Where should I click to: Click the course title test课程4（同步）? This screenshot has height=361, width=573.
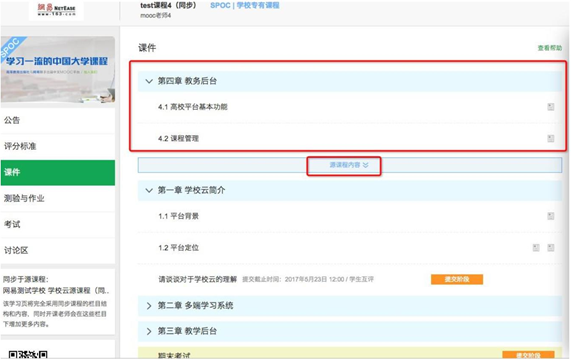168,5
